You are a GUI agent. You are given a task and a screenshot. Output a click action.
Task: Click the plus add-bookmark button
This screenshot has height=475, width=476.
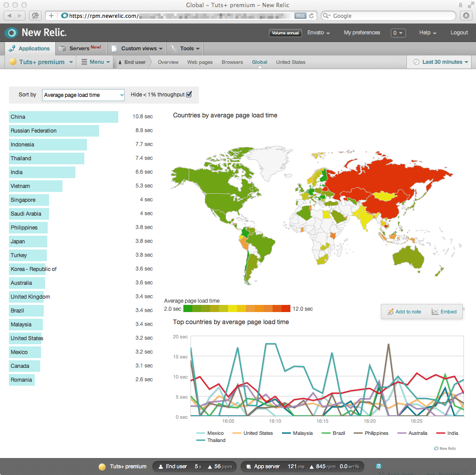point(51,16)
